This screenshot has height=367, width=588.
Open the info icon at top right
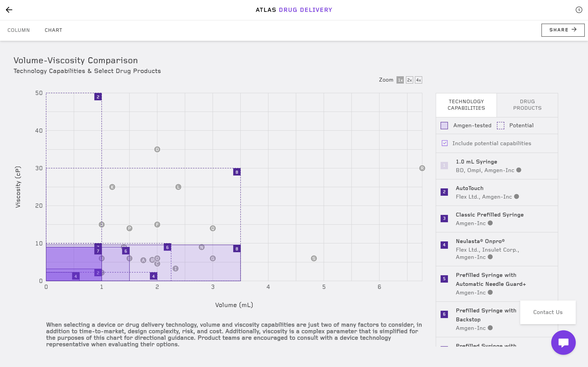click(579, 10)
